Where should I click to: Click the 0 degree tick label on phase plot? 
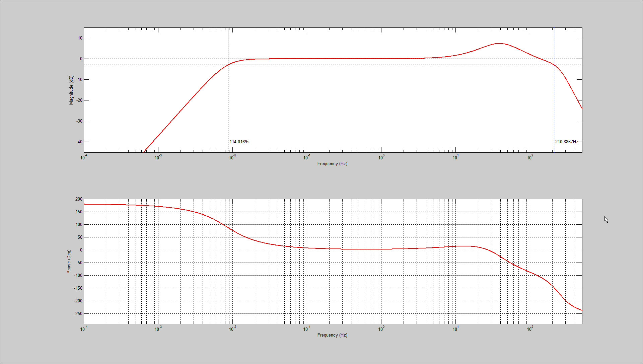(81, 250)
